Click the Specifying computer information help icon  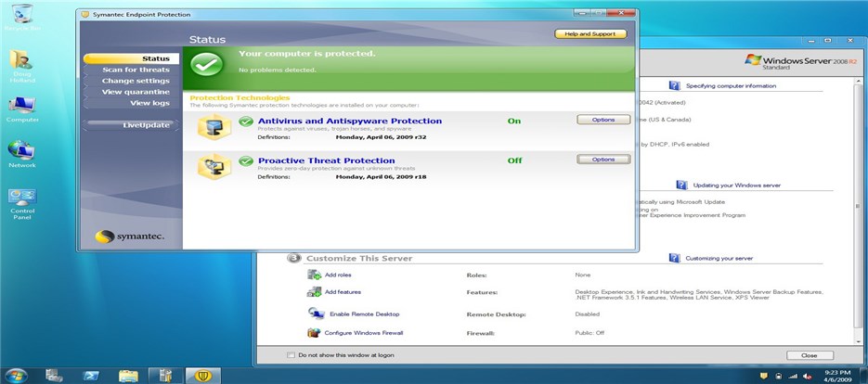pyautogui.click(x=678, y=85)
